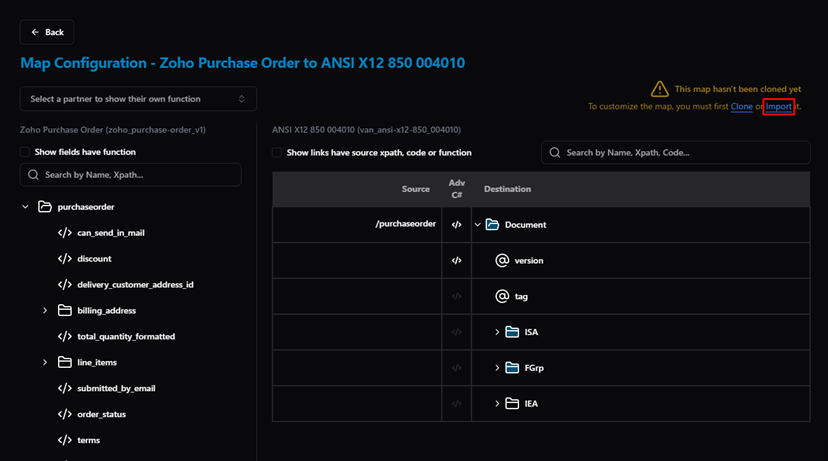The width and height of the screenshot is (828, 461).
Task: Select the can_send_in_mail field
Action: tap(111, 233)
